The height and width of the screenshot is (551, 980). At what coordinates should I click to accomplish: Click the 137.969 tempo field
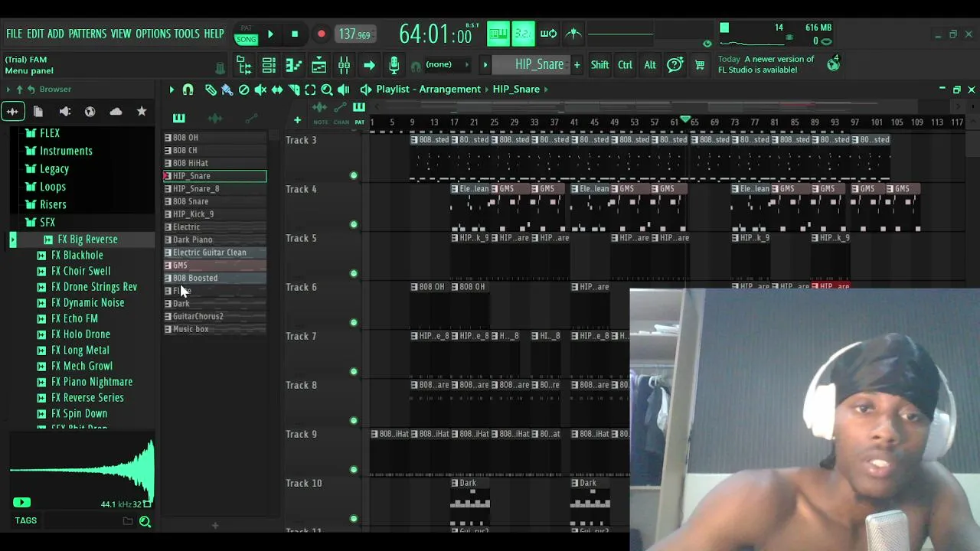click(x=354, y=34)
